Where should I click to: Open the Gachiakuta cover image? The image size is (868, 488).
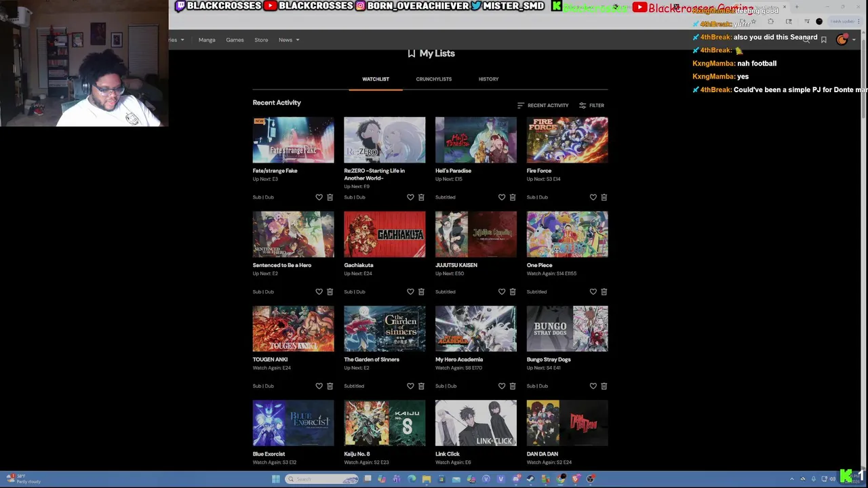click(384, 234)
